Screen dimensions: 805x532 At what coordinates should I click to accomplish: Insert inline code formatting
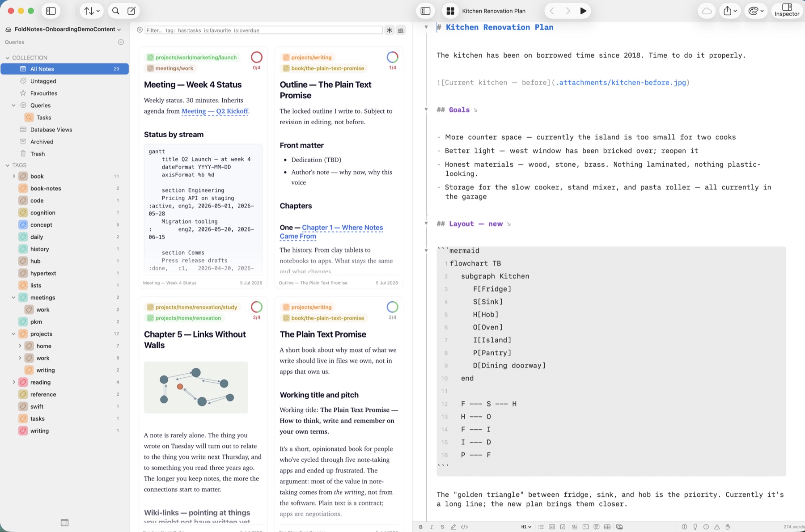(464, 527)
